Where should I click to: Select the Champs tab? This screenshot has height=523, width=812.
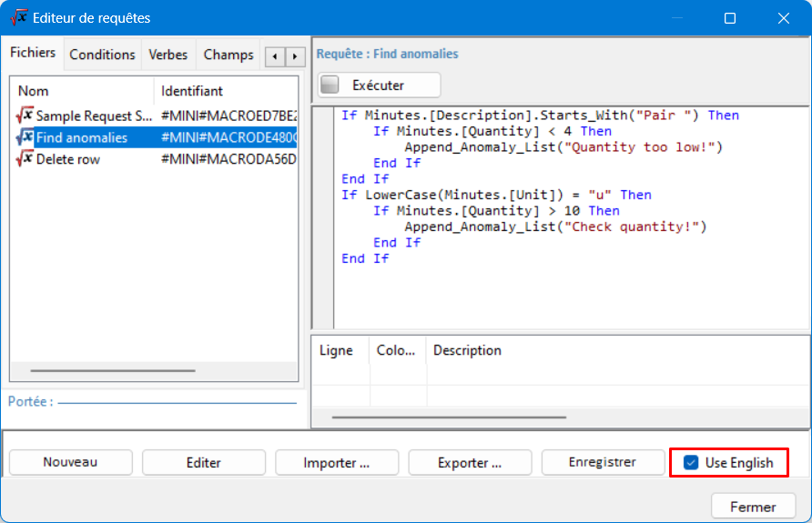[228, 55]
